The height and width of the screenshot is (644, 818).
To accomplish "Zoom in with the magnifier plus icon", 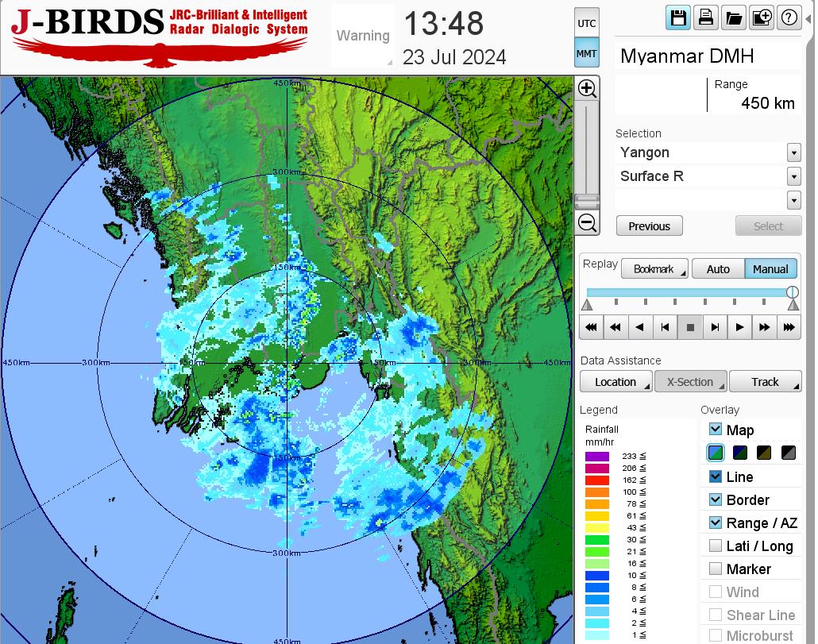I will (587, 88).
